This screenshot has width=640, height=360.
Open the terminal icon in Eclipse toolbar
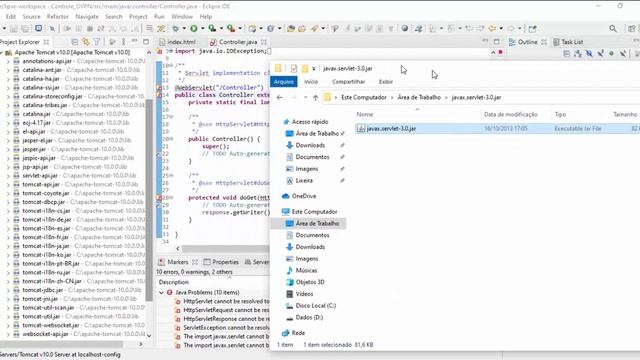(x=38, y=29)
